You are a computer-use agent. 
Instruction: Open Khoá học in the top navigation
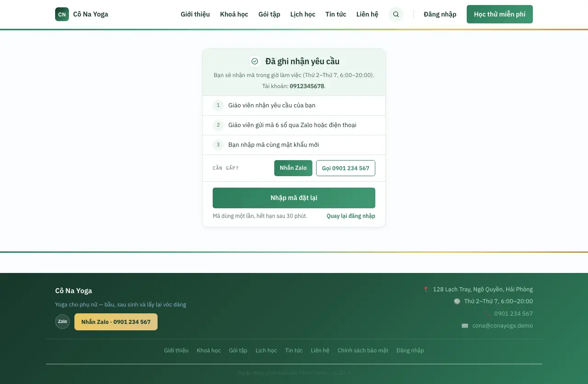pos(234,14)
